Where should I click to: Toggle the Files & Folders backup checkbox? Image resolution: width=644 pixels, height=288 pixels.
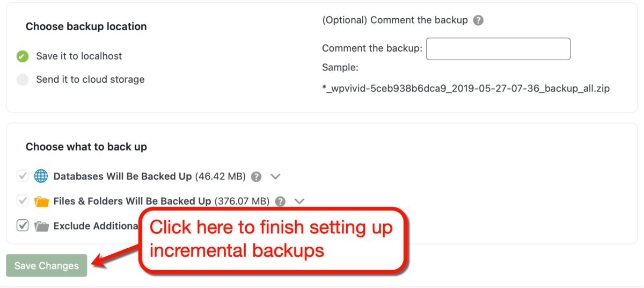coord(23,201)
